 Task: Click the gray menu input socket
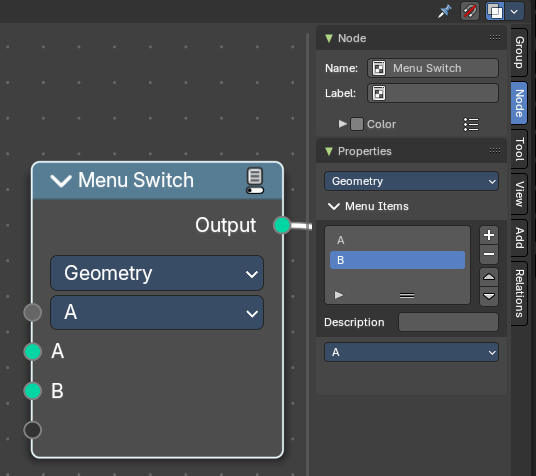(32, 312)
